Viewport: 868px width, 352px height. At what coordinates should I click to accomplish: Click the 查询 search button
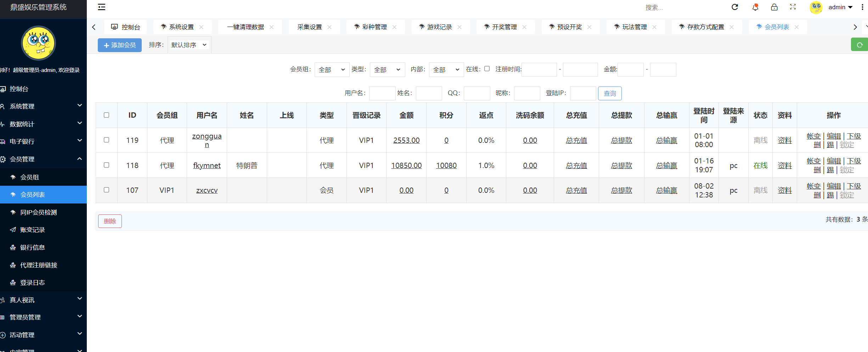[x=610, y=93]
